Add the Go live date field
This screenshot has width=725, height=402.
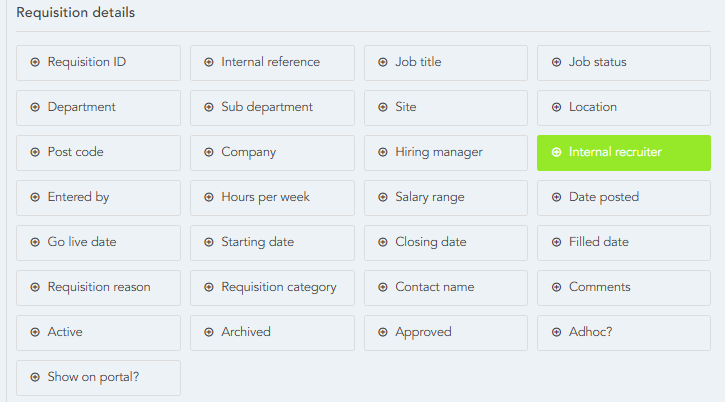98,243
